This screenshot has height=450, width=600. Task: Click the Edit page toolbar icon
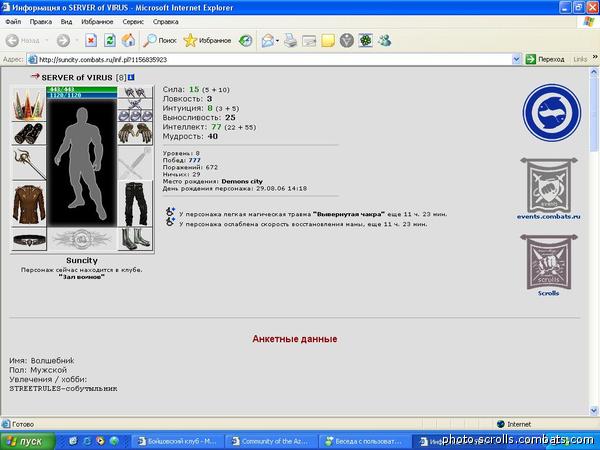(309, 40)
